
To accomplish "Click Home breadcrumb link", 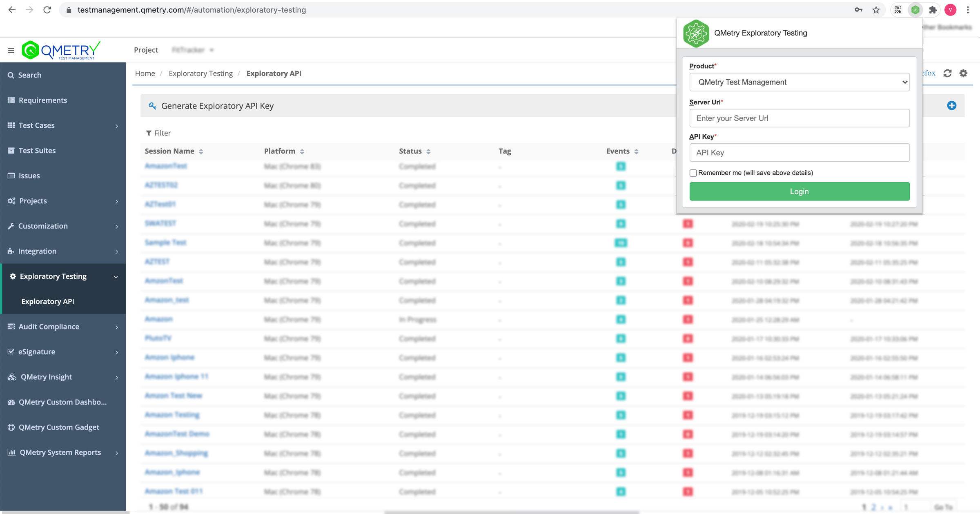I will (x=145, y=73).
